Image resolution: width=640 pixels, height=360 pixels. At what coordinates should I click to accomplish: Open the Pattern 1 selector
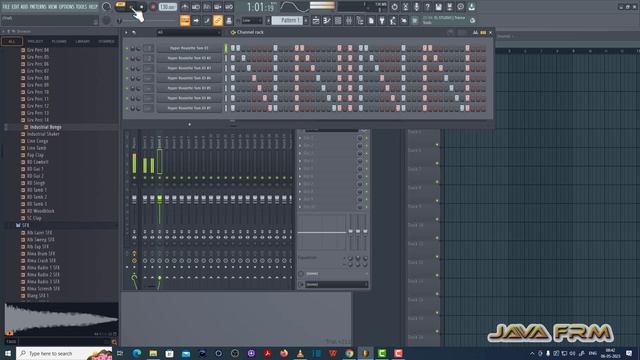tap(287, 20)
